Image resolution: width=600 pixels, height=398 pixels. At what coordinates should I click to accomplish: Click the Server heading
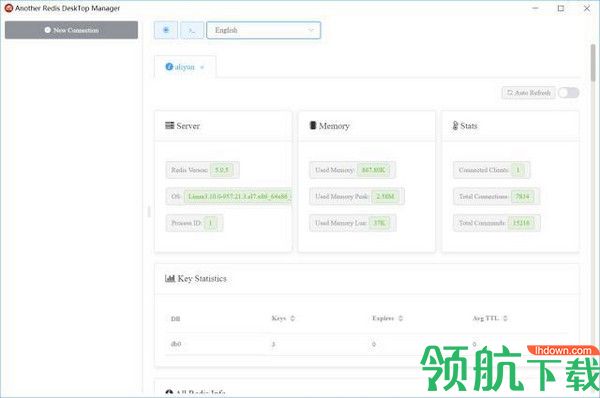(x=188, y=126)
